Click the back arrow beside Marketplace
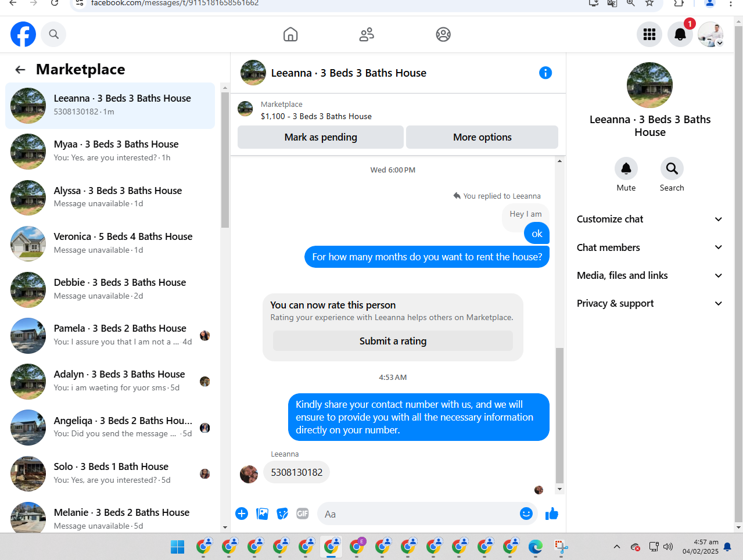This screenshot has height=560, width=743. [x=20, y=70]
